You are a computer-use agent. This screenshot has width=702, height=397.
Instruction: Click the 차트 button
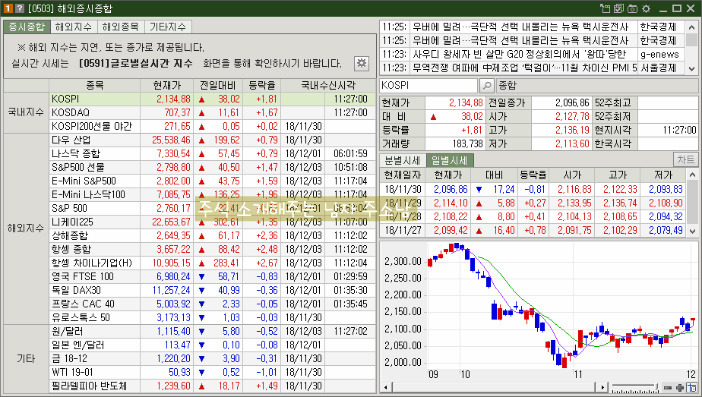685,160
